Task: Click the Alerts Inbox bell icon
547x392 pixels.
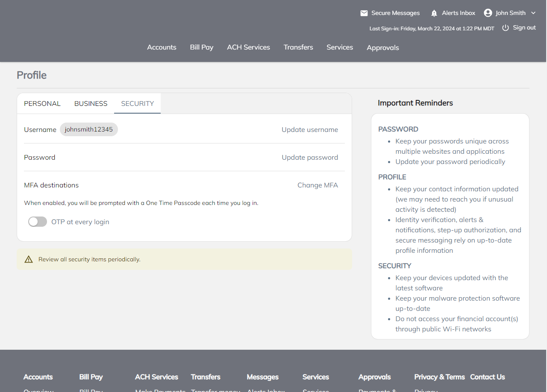Action: (x=434, y=13)
